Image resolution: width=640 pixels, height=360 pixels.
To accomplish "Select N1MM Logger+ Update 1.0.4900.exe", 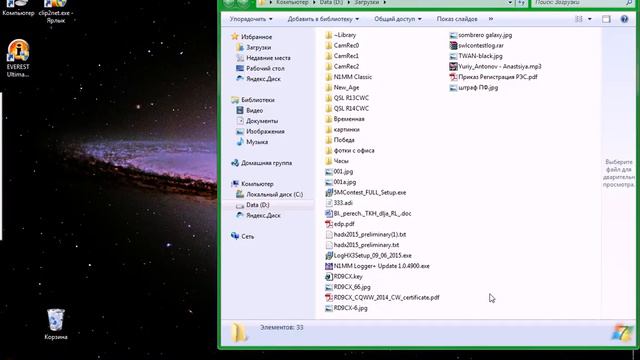I will pyautogui.click(x=377, y=266).
